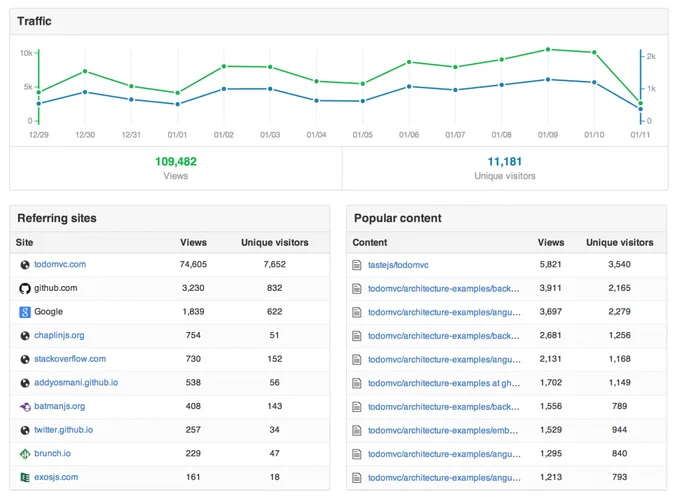This screenshot has height=500, width=680.
Task: Click the green exosjs.com favicon
Action: coord(25,477)
